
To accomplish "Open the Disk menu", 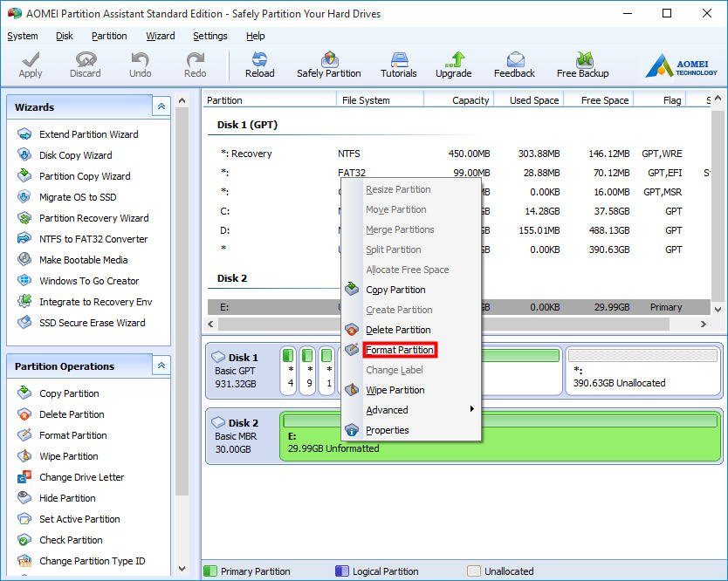I will point(64,36).
